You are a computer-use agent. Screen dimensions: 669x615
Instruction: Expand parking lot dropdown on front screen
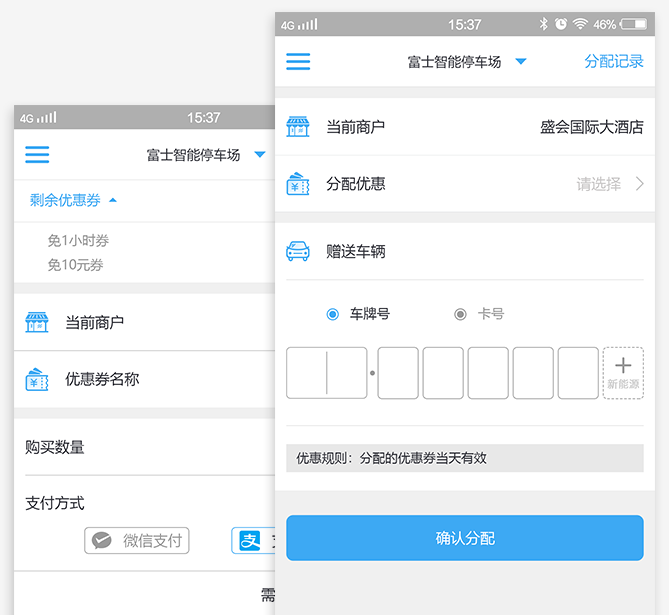click(x=520, y=62)
